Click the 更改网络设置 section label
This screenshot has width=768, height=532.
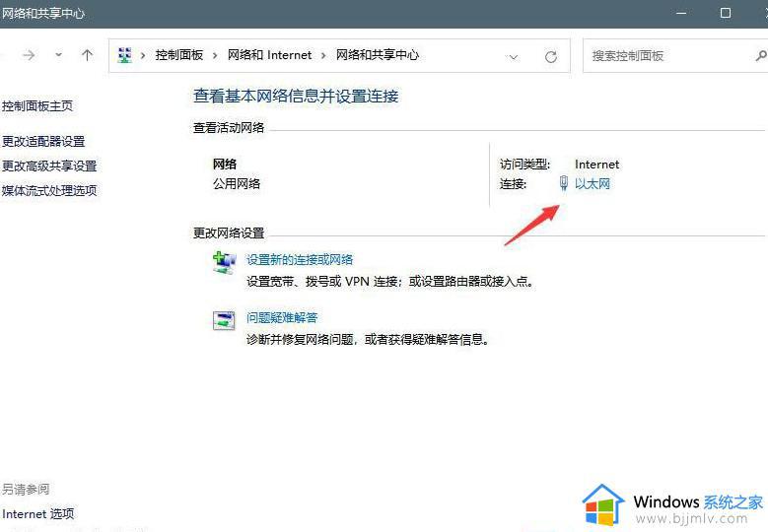[229, 233]
